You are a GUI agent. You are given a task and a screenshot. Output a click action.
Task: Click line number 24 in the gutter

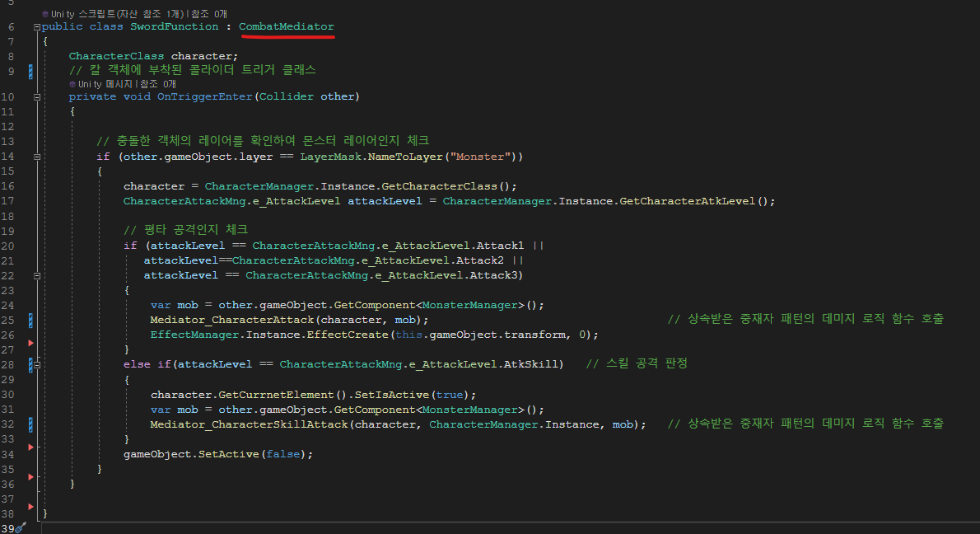7,306
